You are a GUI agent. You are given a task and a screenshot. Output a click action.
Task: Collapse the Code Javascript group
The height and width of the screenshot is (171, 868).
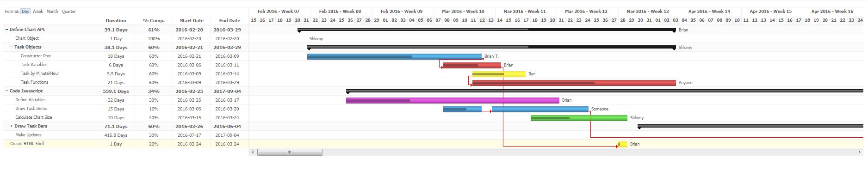(6, 91)
